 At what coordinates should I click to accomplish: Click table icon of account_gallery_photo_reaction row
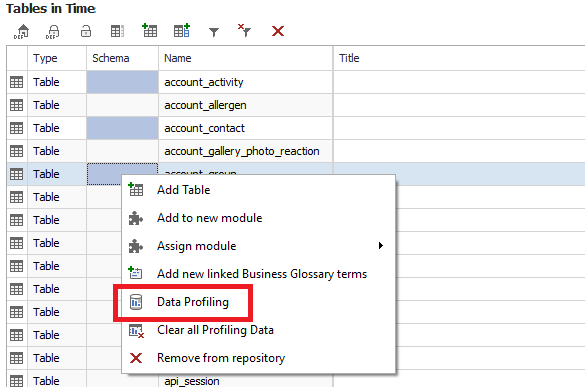(16, 151)
